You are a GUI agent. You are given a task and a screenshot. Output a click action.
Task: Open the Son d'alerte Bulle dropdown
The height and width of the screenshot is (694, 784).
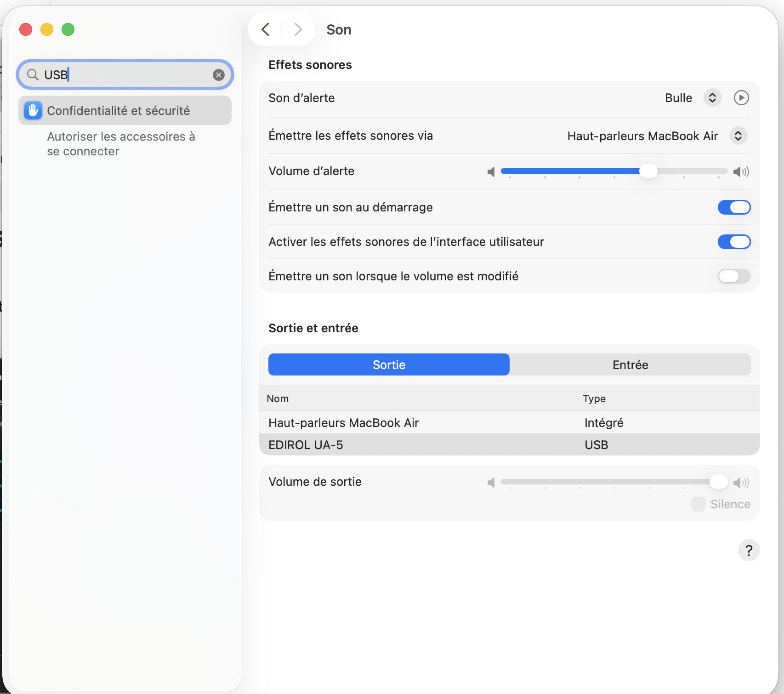tap(712, 98)
